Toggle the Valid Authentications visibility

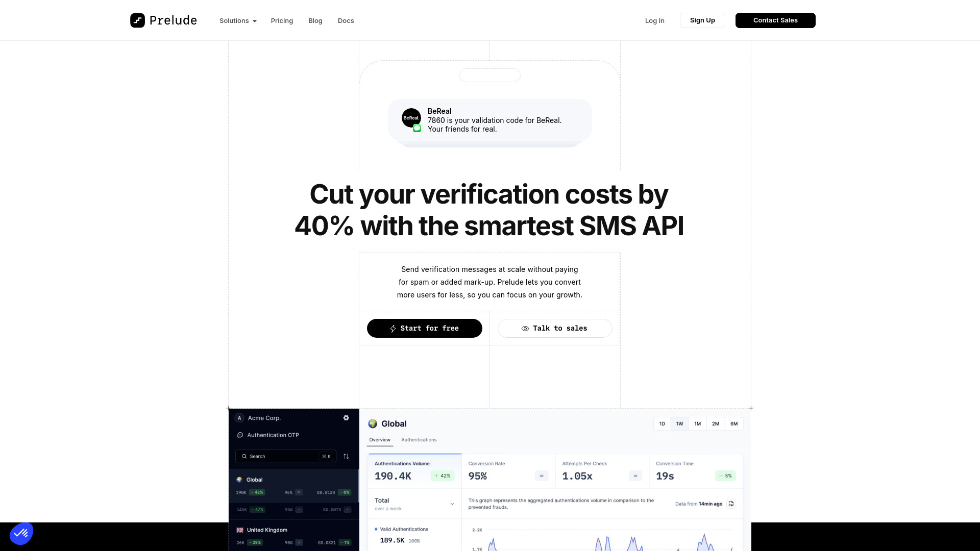click(x=376, y=530)
